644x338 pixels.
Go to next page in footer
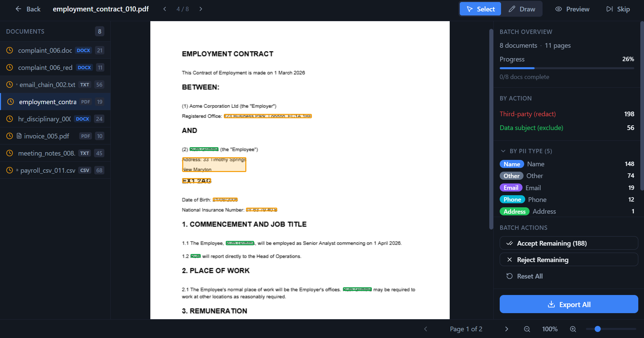coord(506,329)
